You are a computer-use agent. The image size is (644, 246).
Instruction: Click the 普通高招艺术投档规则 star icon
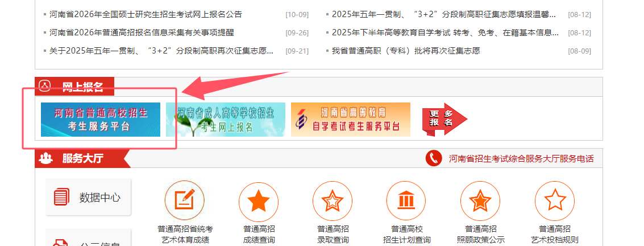(x=555, y=202)
